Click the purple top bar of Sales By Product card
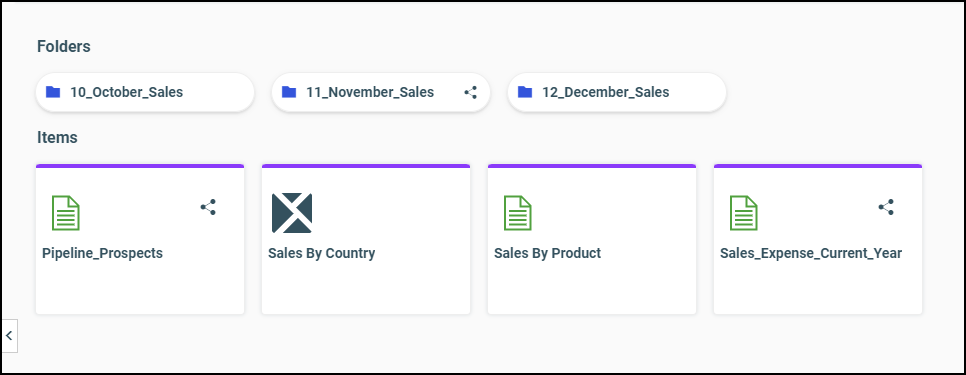The width and height of the screenshot is (966, 375). pos(592,166)
